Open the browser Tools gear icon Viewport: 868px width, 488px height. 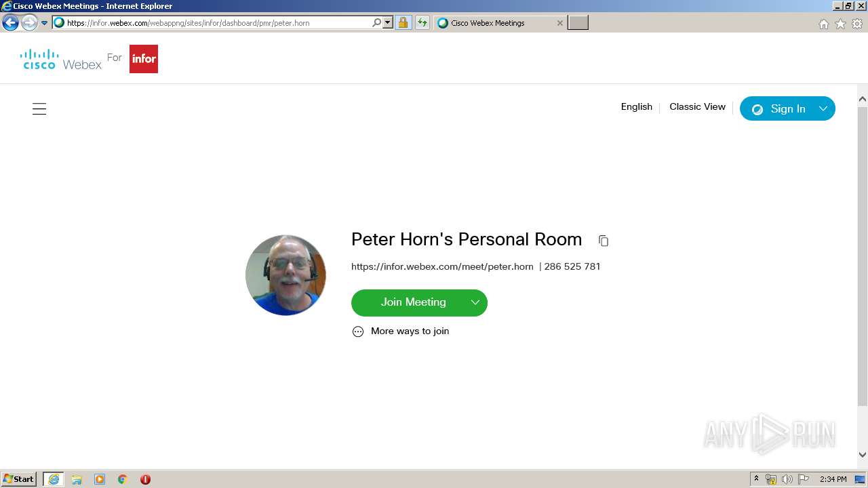pyautogui.click(x=857, y=24)
